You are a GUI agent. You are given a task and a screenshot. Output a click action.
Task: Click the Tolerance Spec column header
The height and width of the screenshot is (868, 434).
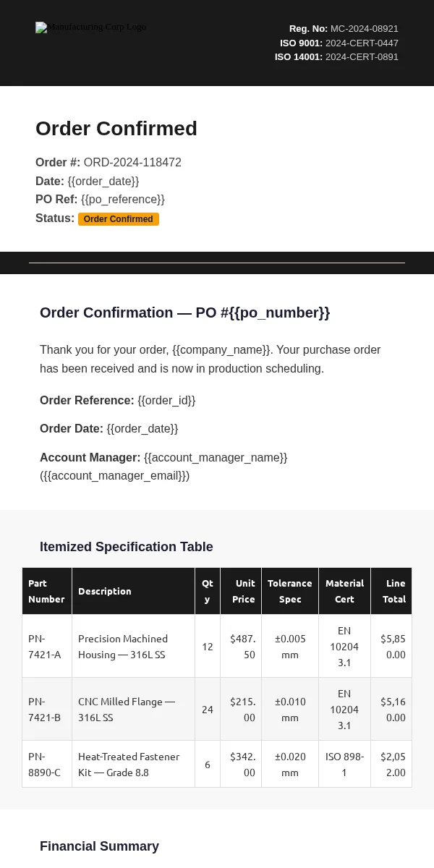click(x=290, y=591)
